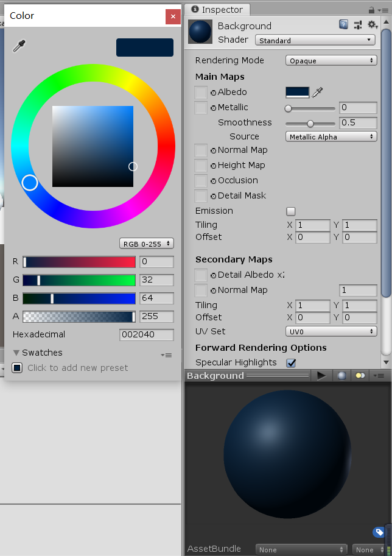Open the Background preview panel options menu
Screen dimensions: 392x556
[379, 376]
